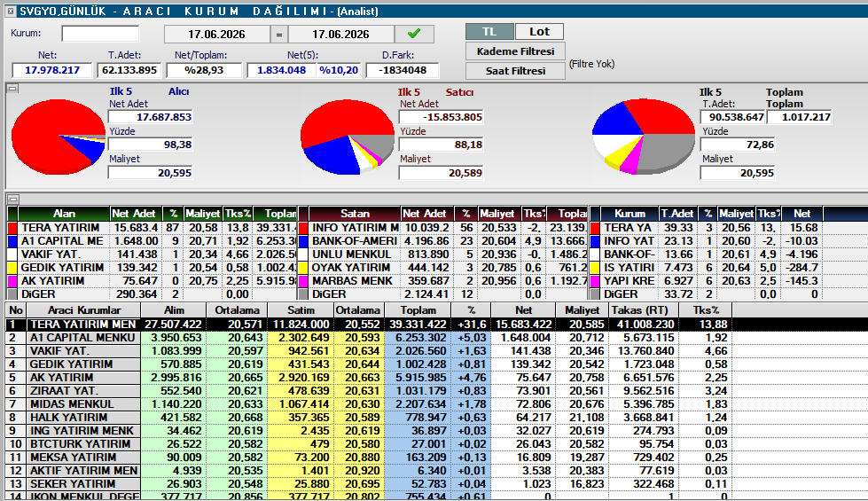Click the equals button between dates
868x501 pixels.
(279, 35)
